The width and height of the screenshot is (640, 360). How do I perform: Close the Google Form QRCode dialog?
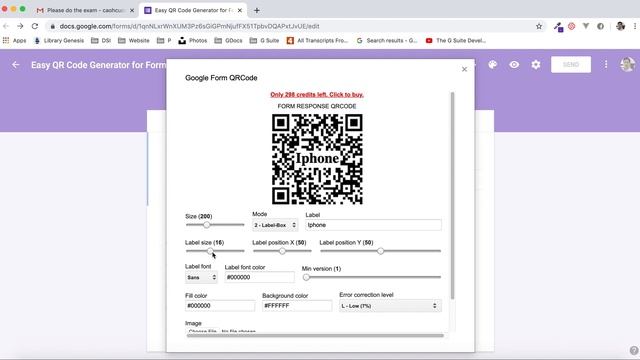pyautogui.click(x=464, y=69)
